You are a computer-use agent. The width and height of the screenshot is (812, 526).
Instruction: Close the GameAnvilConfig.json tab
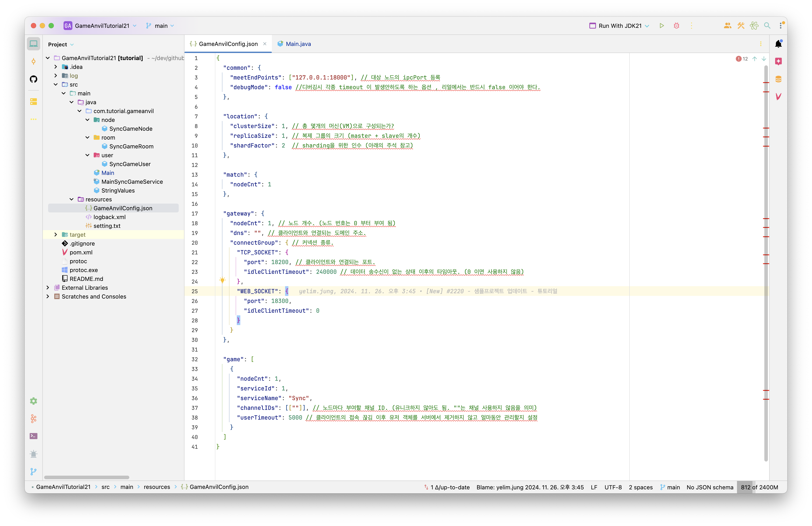265,44
